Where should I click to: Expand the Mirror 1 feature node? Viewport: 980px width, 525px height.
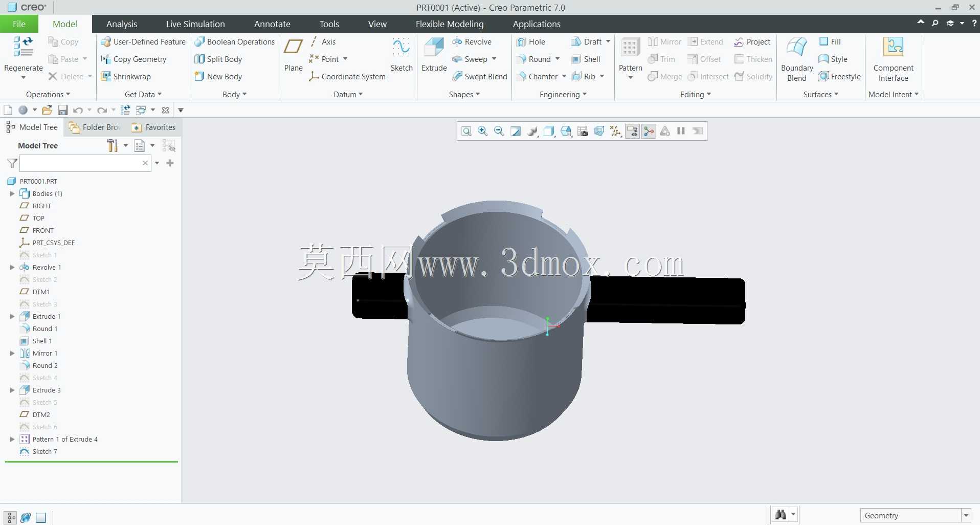pos(12,354)
